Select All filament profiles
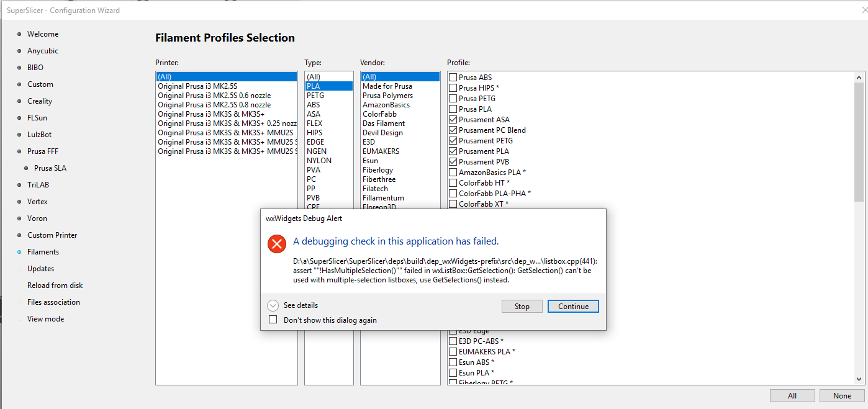The width and height of the screenshot is (868, 409). (792, 395)
